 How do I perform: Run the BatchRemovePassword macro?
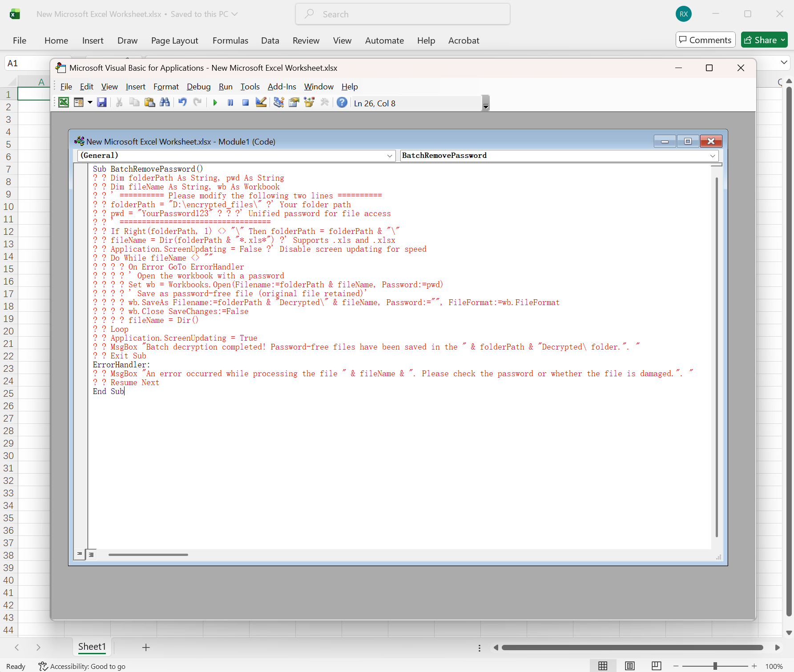pyautogui.click(x=215, y=103)
